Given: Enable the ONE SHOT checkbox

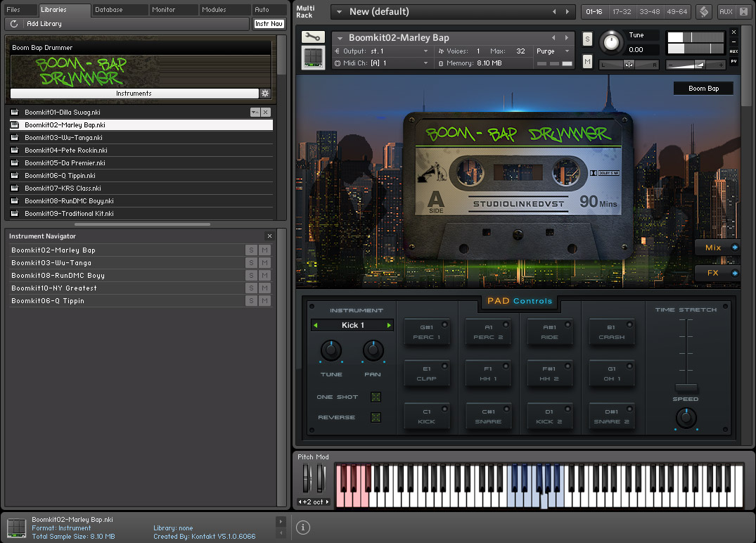Looking at the screenshot, I should [376, 397].
